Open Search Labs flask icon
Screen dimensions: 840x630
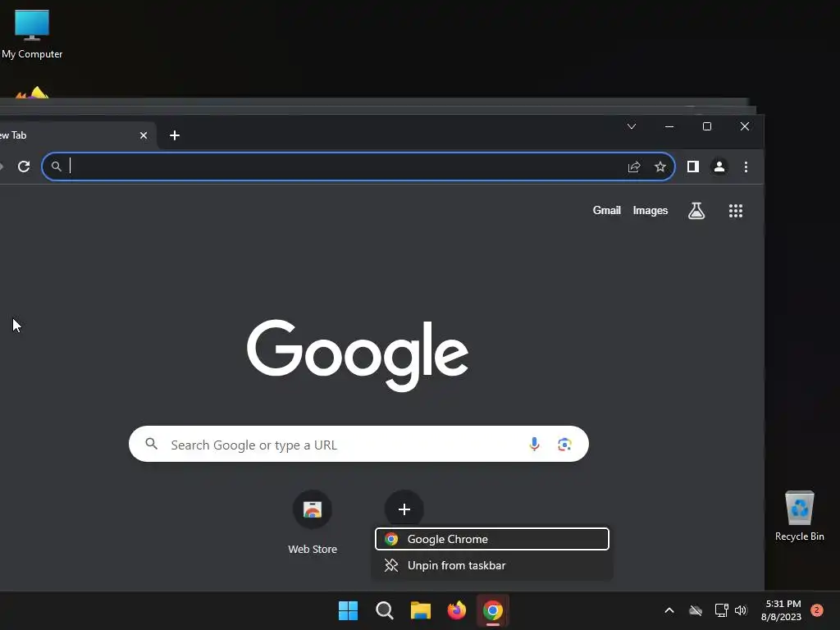[696, 211]
